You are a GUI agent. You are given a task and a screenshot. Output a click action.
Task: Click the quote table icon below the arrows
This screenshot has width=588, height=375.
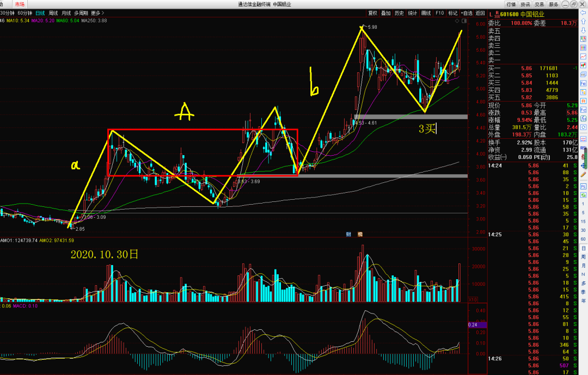tap(583, 39)
